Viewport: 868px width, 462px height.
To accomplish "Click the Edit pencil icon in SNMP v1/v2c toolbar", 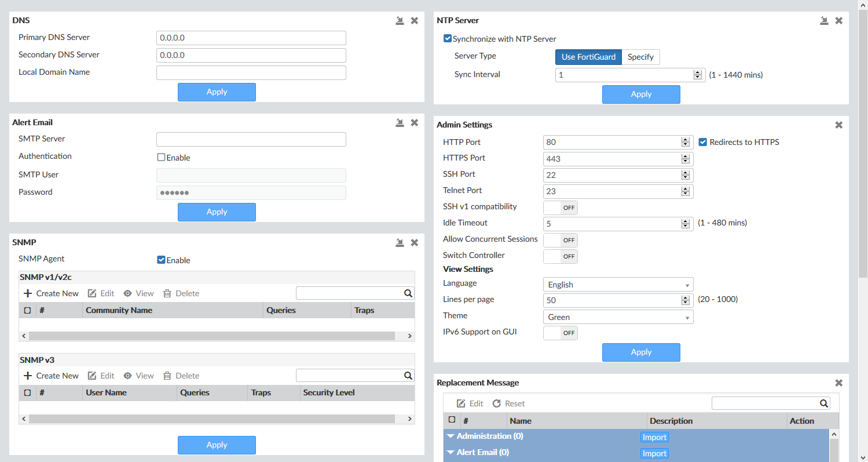I will pyautogui.click(x=92, y=293).
